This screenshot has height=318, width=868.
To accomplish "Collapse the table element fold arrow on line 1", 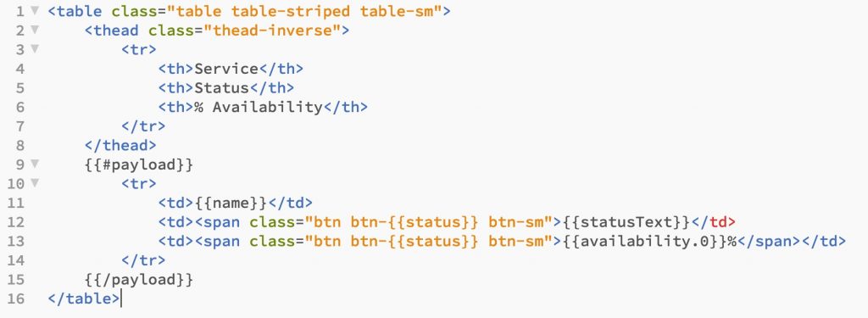I will (35, 10).
